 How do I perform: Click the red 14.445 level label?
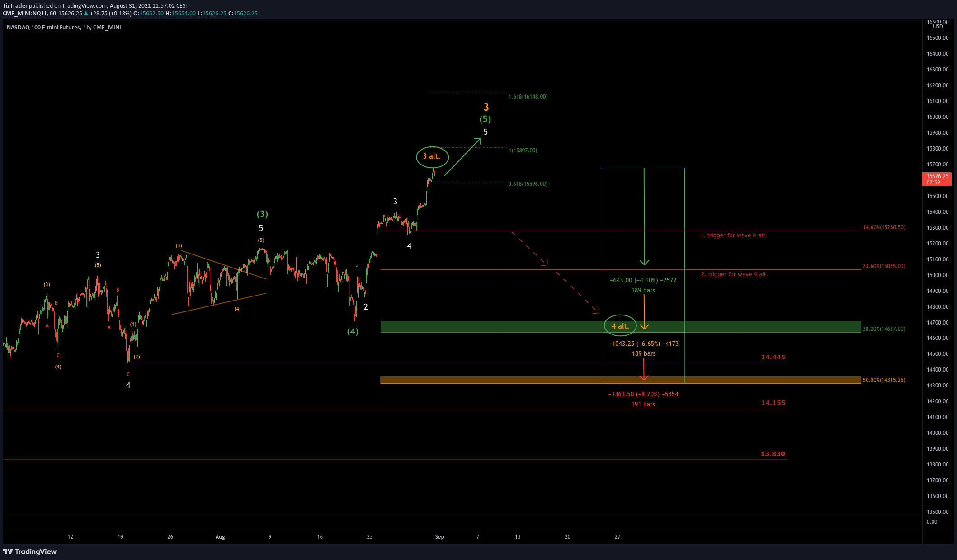pyautogui.click(x=773, y=357)
